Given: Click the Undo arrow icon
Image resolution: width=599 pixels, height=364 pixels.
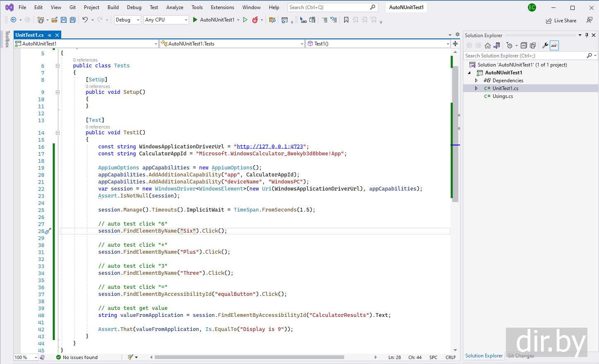Looking at the screenshot, I should tap(85, 20).
